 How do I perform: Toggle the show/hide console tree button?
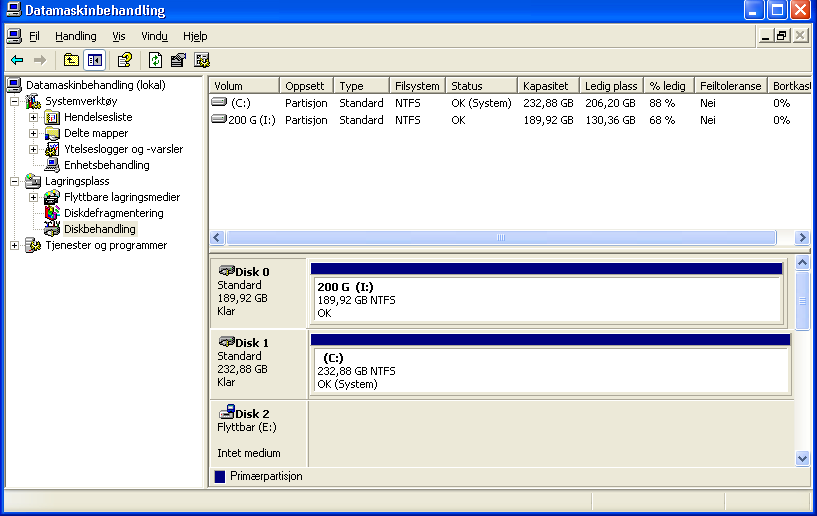[94, 60]
